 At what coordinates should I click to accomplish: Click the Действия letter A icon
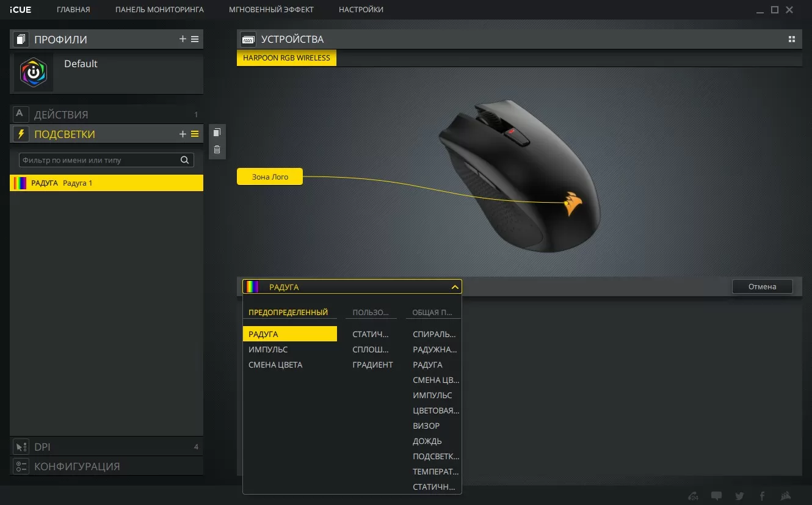(21, 114)
